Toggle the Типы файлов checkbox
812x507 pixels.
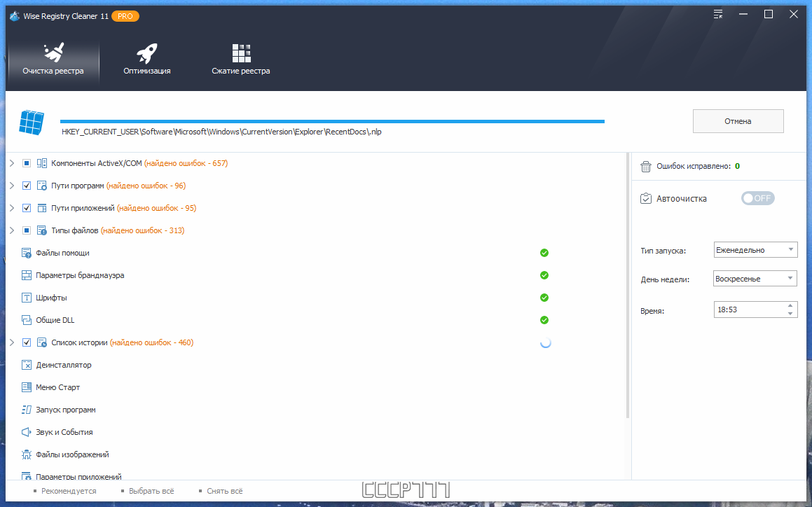coord(27,230)
